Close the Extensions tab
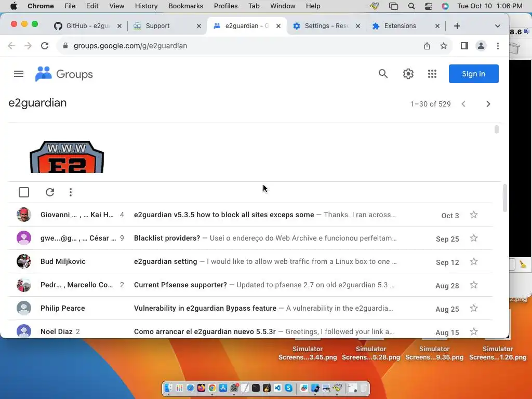The width and height of the screenshot is (532, 399). click(437, 26)
